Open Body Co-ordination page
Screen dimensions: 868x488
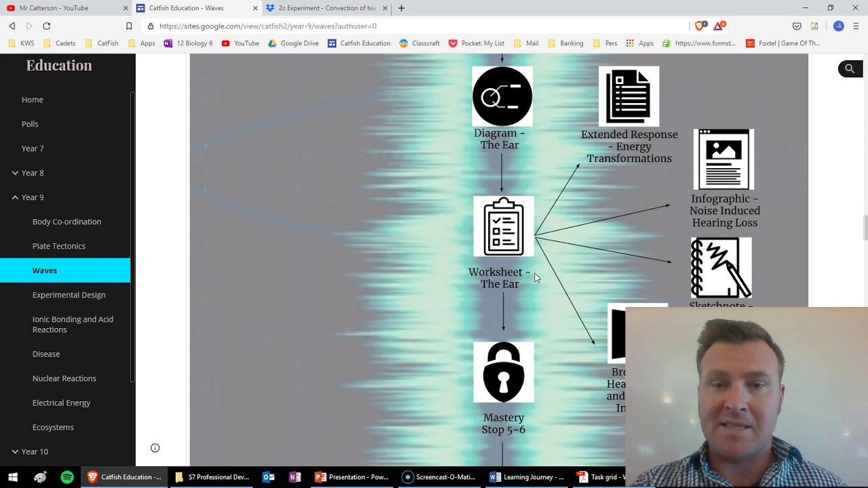(x=66, y=222)
